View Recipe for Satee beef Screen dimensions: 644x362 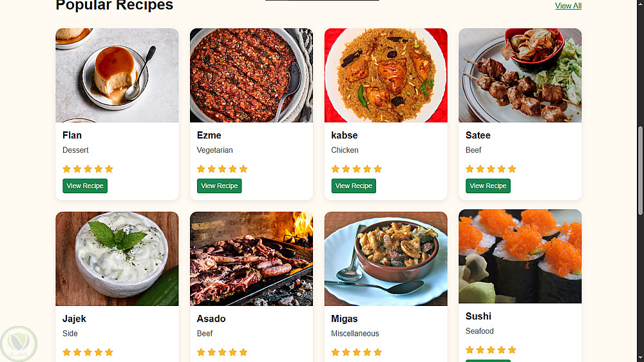(488, 186)
